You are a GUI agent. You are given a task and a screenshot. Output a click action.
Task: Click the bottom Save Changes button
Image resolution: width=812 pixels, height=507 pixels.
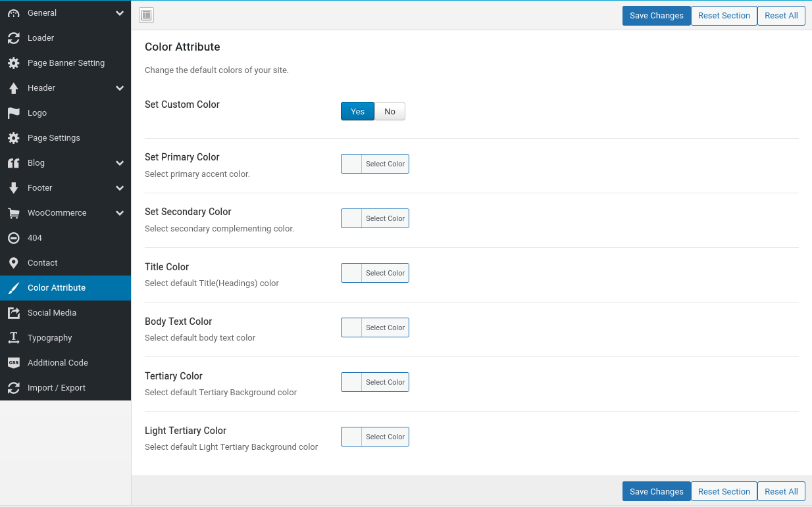tap(656, 491)
